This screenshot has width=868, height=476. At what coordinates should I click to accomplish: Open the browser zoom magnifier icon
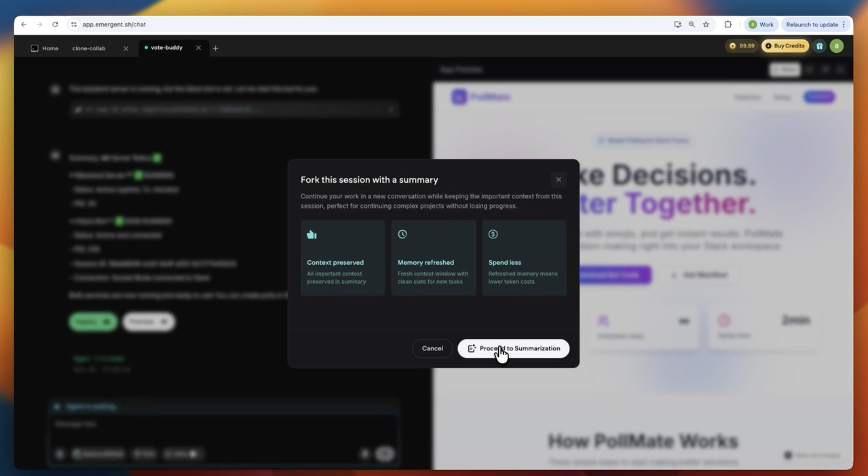point(692,24)
